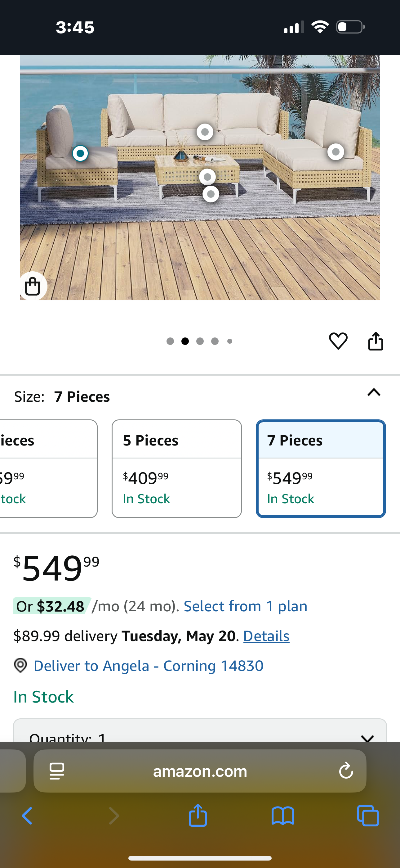
Task: Tap hotspot on right corner sofa
Action: 336,152
